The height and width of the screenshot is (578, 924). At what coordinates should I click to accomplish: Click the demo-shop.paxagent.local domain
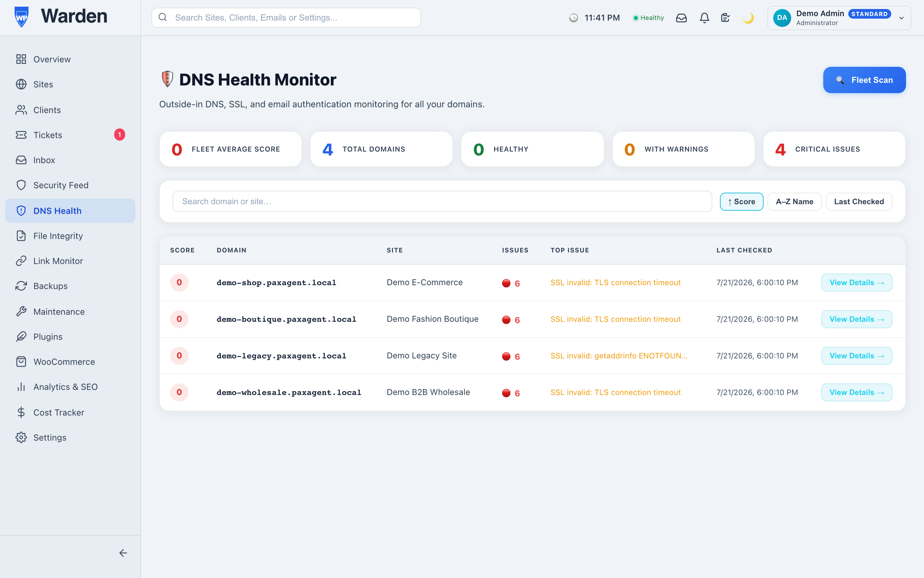click(277, 283)
